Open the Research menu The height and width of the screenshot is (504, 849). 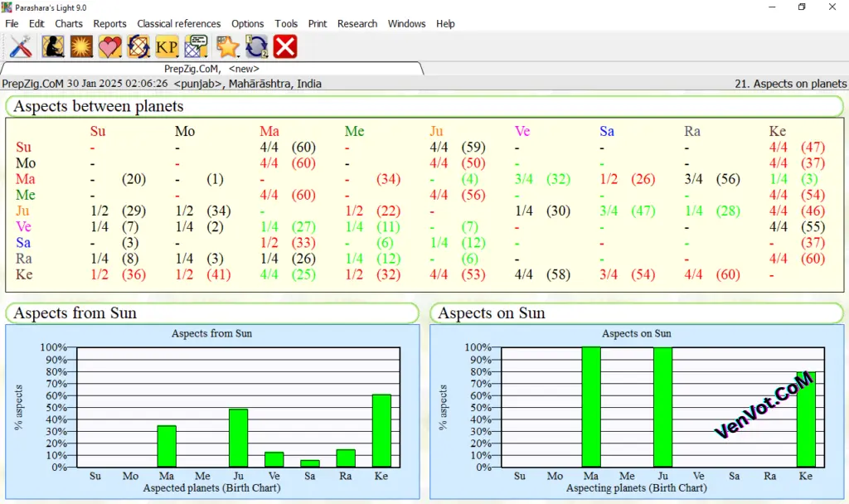click(x=357, y=24)
